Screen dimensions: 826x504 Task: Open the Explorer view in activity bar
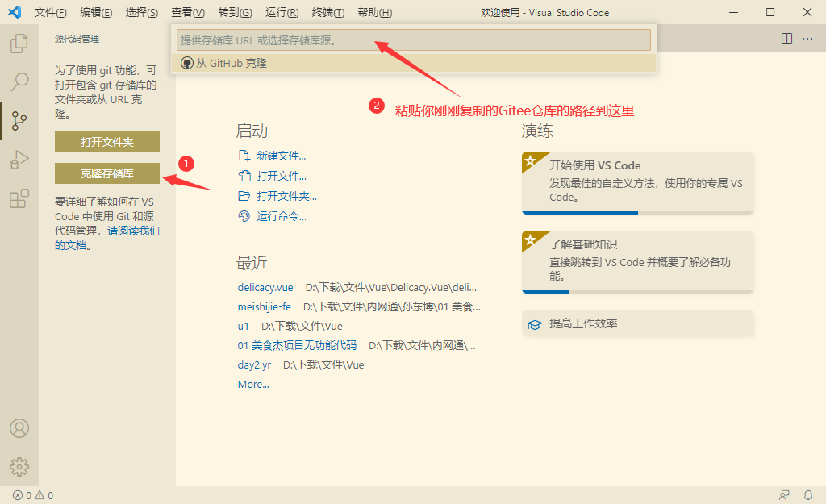pos(19,44)
